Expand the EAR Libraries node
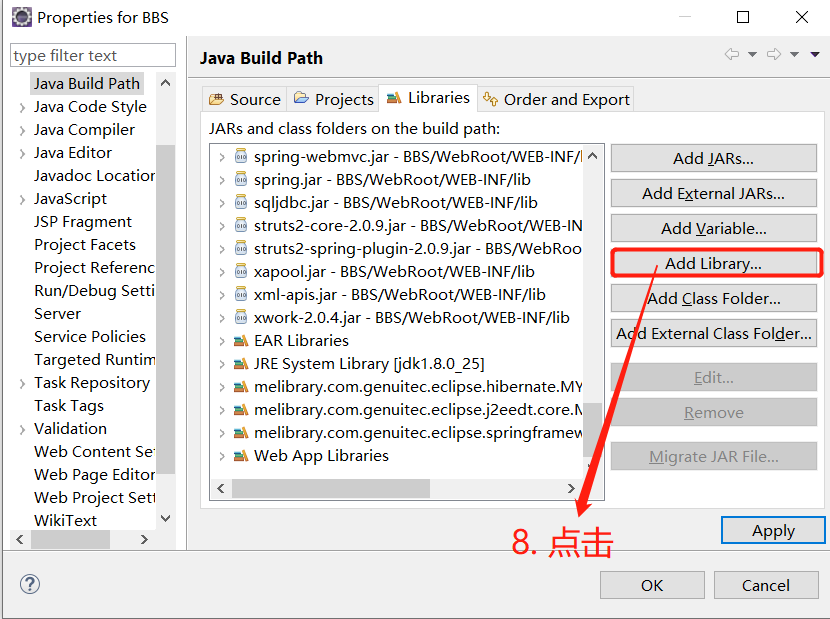 pos(222,341)
